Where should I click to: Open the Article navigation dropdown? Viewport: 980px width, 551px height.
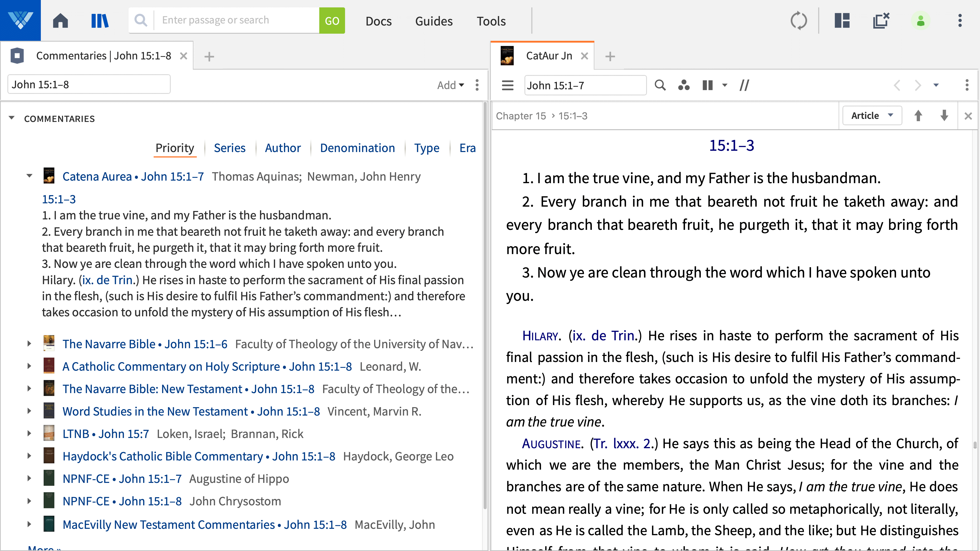pos(872,116)
